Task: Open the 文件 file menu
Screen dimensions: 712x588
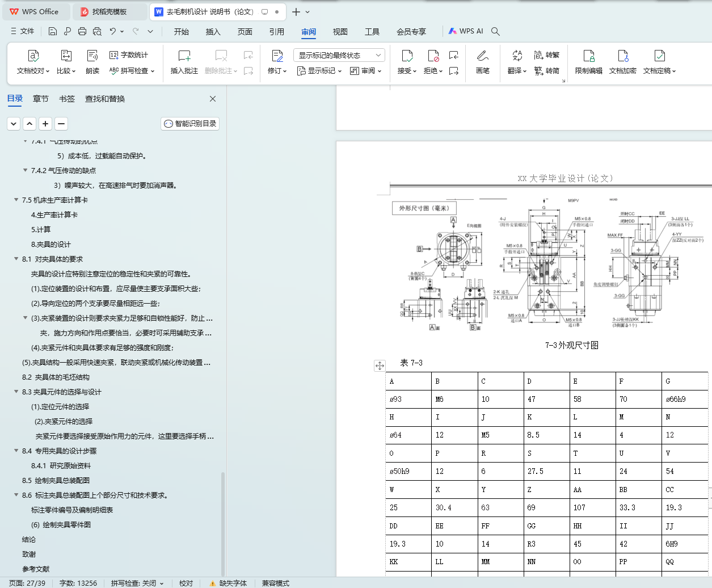Action: tap(23, 32)
